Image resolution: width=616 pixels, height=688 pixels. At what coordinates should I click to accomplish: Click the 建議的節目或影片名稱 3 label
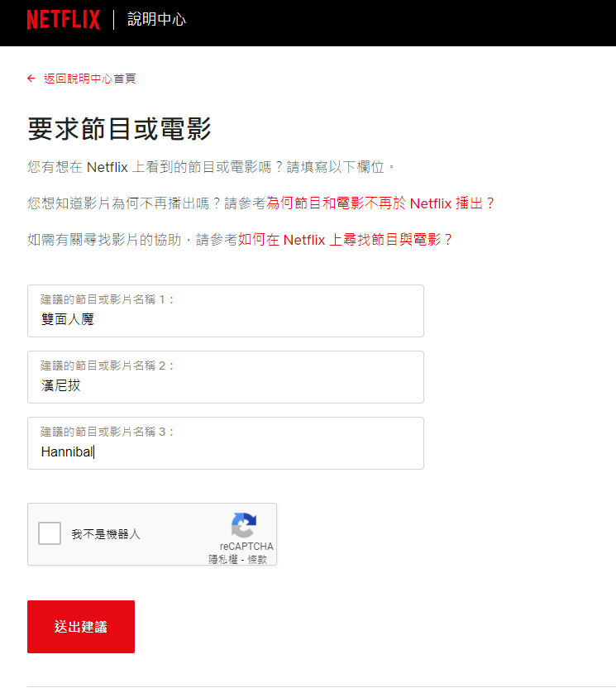click(107, 432)
